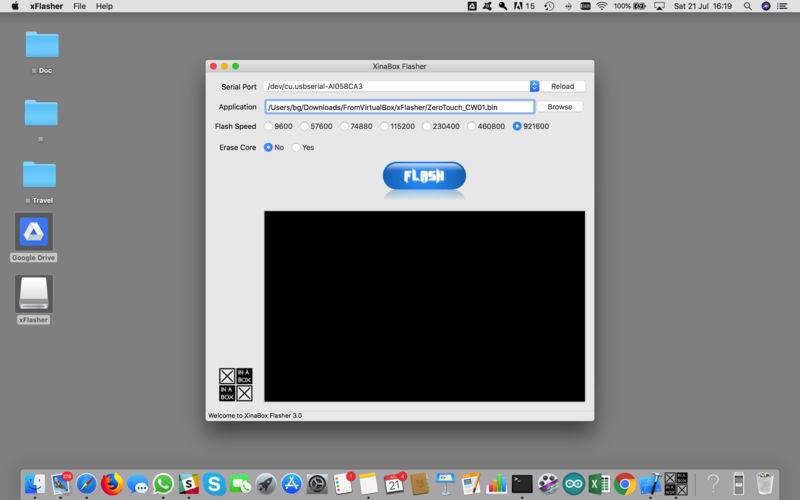800x500 pixels.
Task: Open the File menu
Action: point(80,6)
